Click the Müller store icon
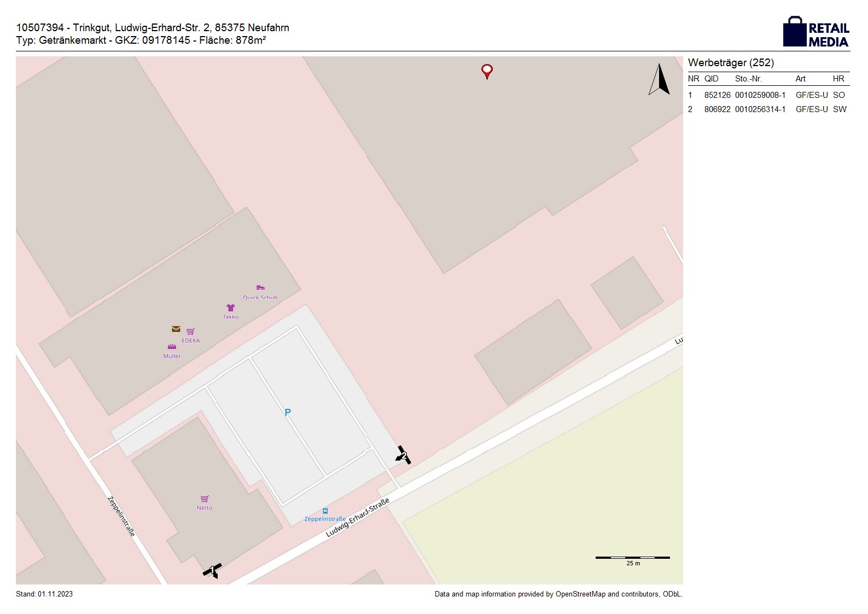The width and height of the screenshot is (868, 614). (172, 347)
